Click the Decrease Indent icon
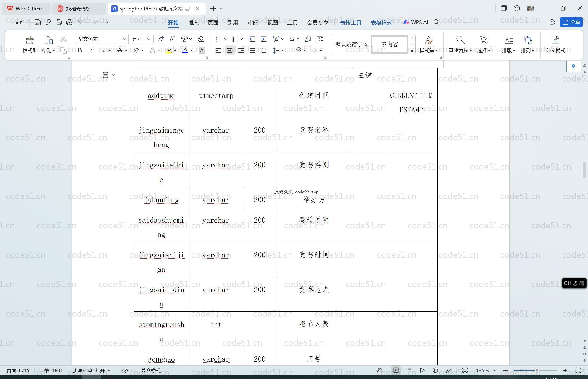The width and height of the screenshot is (588, 379). click(x=252, y=39)
